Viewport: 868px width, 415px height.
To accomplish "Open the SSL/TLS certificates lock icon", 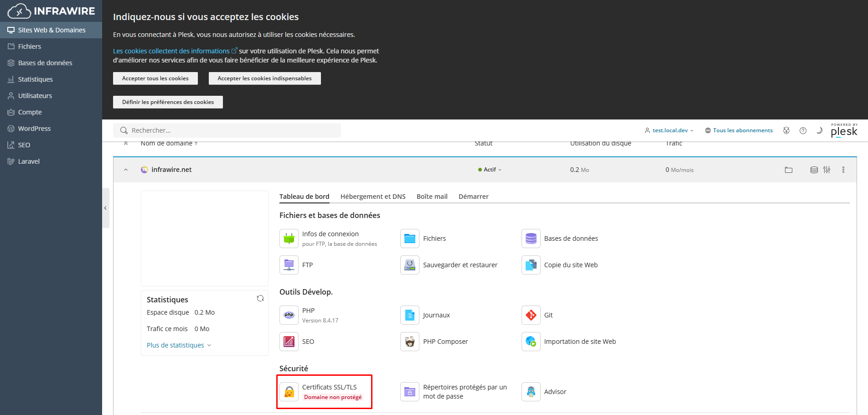I will point(289,392).
